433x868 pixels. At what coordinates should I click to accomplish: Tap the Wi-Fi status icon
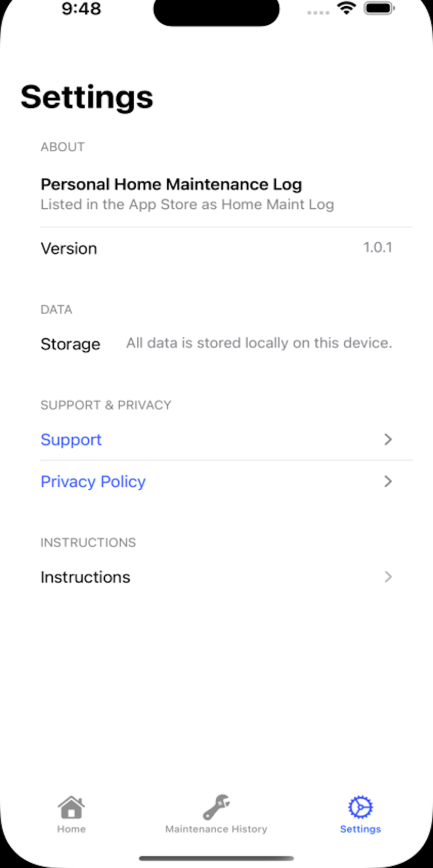(346, 9)
